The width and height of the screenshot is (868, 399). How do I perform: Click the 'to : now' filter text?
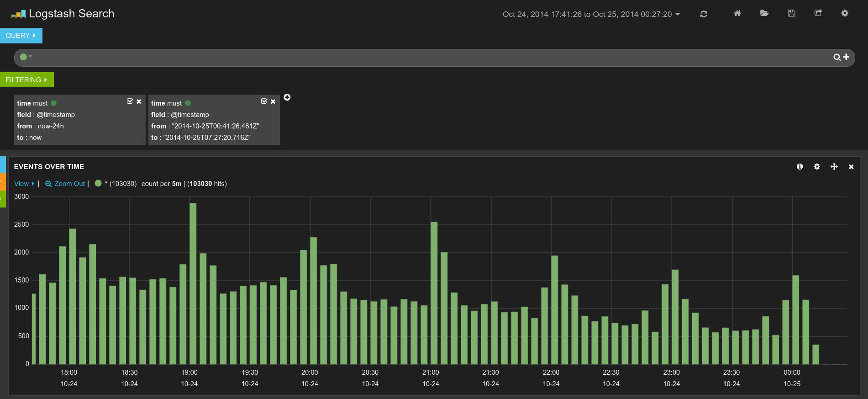coord(29,138)
